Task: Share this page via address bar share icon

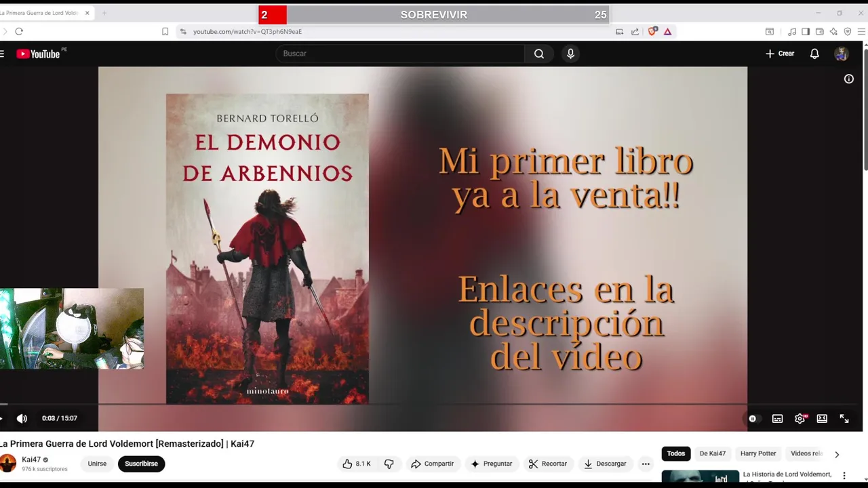Action: pos(635,31)
